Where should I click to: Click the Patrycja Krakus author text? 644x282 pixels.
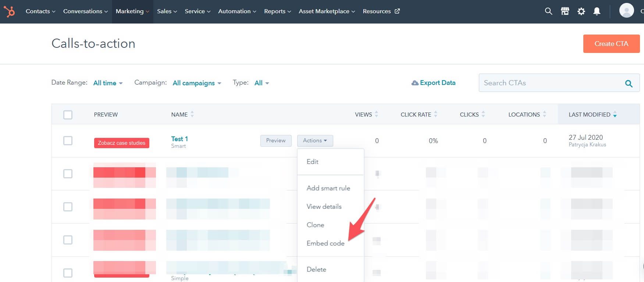[587, 145]
